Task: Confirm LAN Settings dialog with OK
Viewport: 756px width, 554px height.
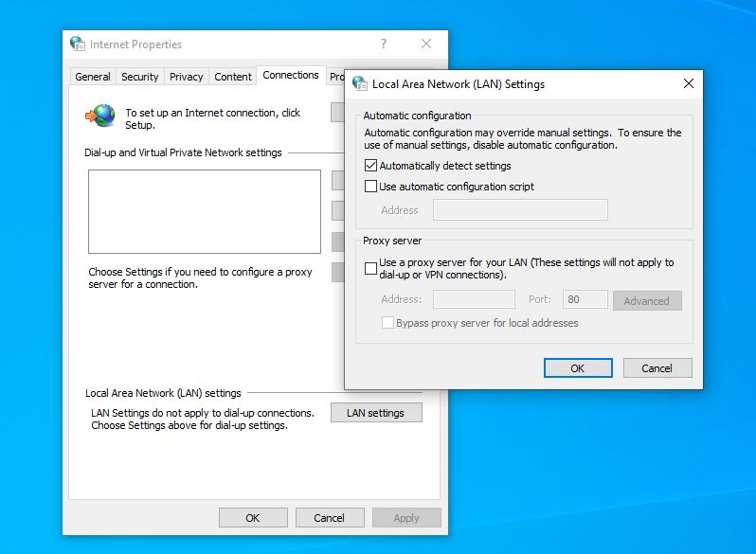Action: (x=577, y=367)
